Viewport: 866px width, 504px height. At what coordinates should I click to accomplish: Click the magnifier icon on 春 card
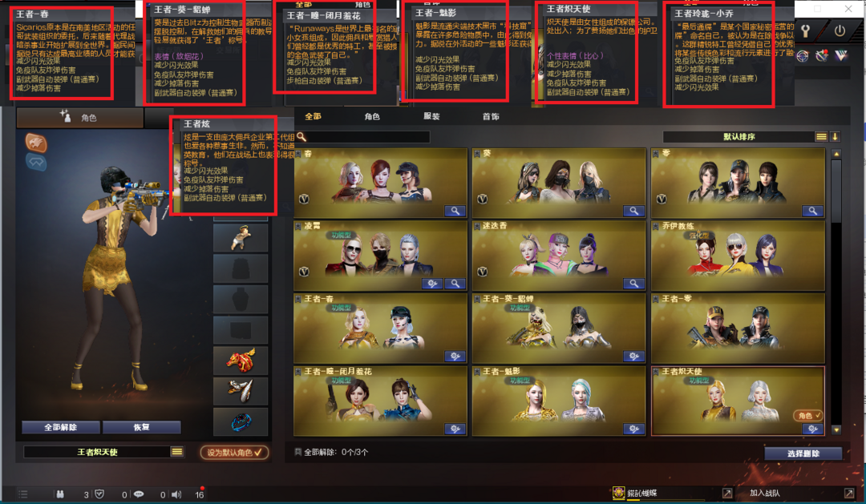[x=455, y=211]
